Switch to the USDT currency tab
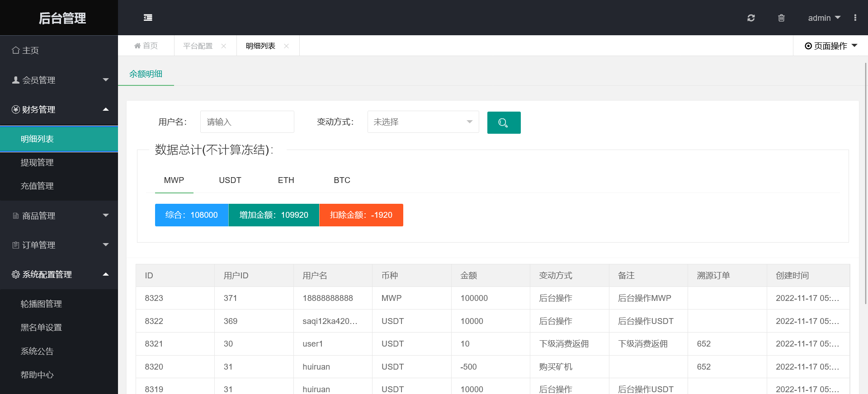The height and width of the screenshot is (394, 868). pyautogui.click(x=230, y=180)
